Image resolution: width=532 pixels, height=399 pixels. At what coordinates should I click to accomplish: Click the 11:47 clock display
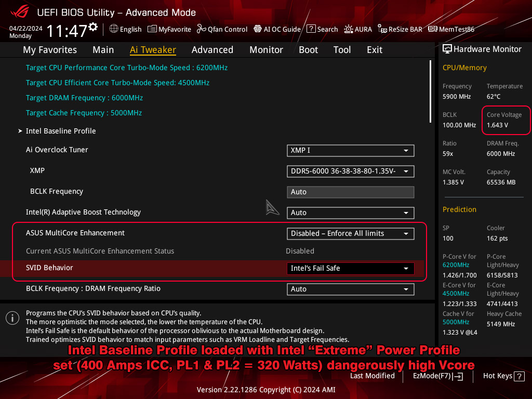pyautogui.click(x=67, y=31)
